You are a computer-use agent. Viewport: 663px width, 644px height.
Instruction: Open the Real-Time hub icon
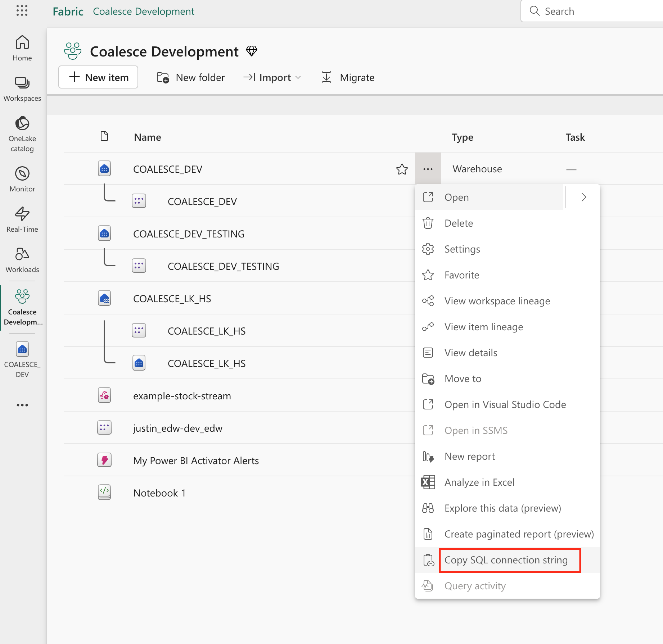22,219
